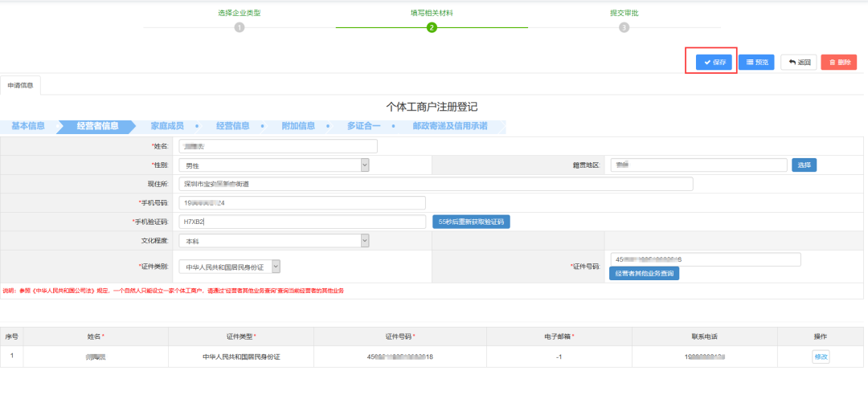868x395 pixels.
Task: Click the 证件类型 table column header
Action: tap(241, 336)
